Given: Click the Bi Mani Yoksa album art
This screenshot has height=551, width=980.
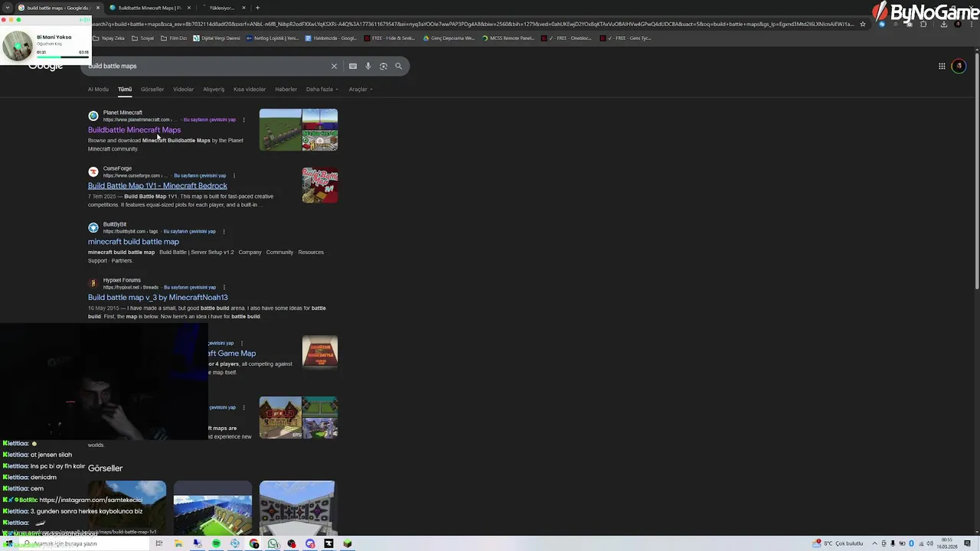Looking at the screenshot, I should (x=17, y=45).
